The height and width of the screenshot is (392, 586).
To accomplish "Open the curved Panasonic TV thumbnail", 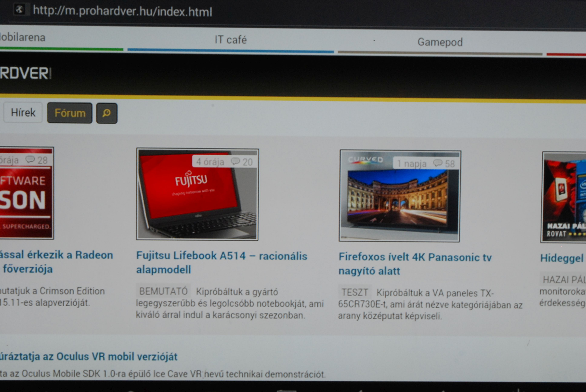I will click(x=400, y=196).
